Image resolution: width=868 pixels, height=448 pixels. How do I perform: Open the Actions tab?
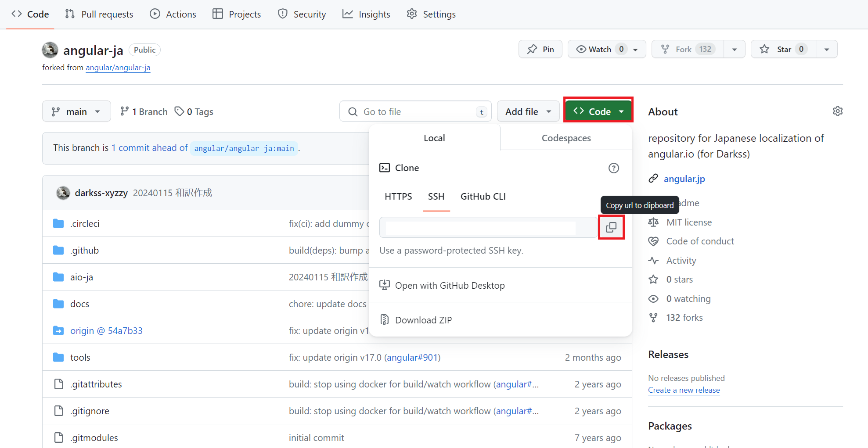(173, 14)
